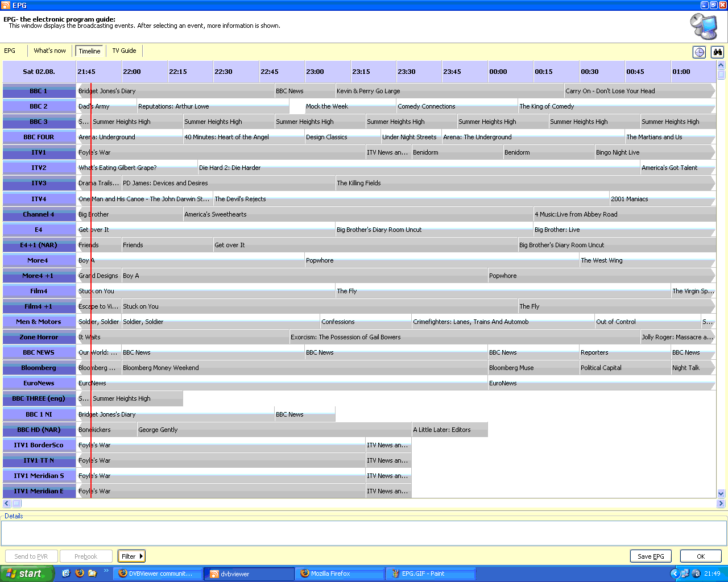Screen dimensions: 728x582
Task: Select 40 Minutes: Heart of the Angel
Action: [x=243, y=137]
